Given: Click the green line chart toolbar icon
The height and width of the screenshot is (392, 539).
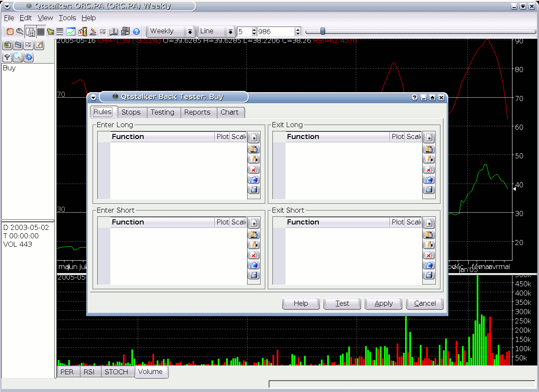Looking at the screenshot, I should pos(71,32).
